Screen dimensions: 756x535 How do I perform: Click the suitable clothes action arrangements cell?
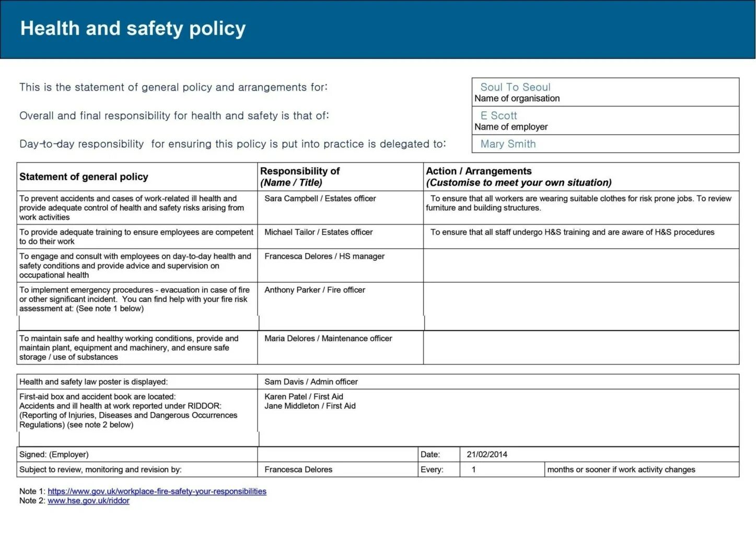(581, 207)
